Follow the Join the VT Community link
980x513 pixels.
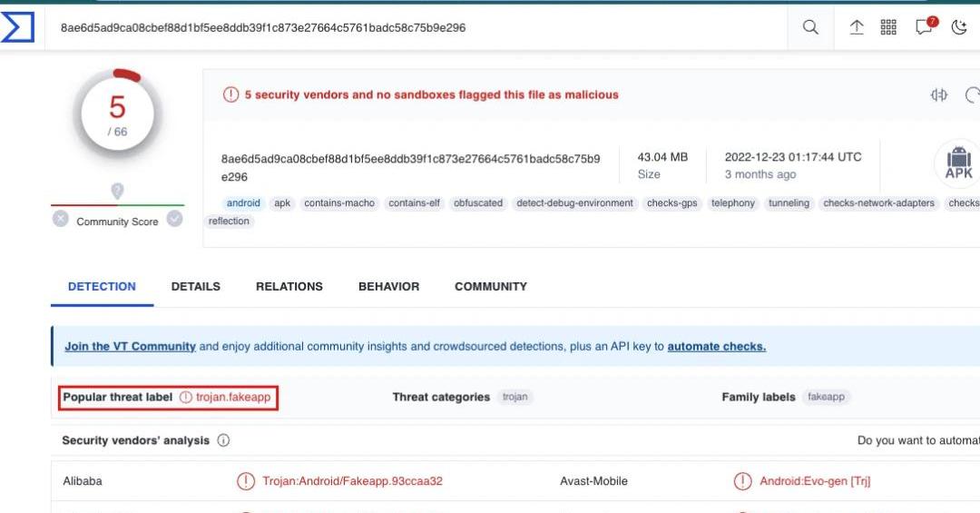pyautogui.click(x=130, y=347)
